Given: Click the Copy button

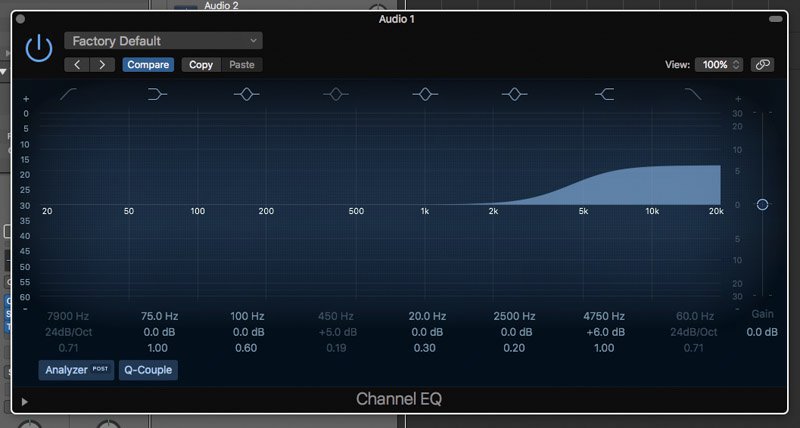Looking at the screenshot, I should coord(201,65).
